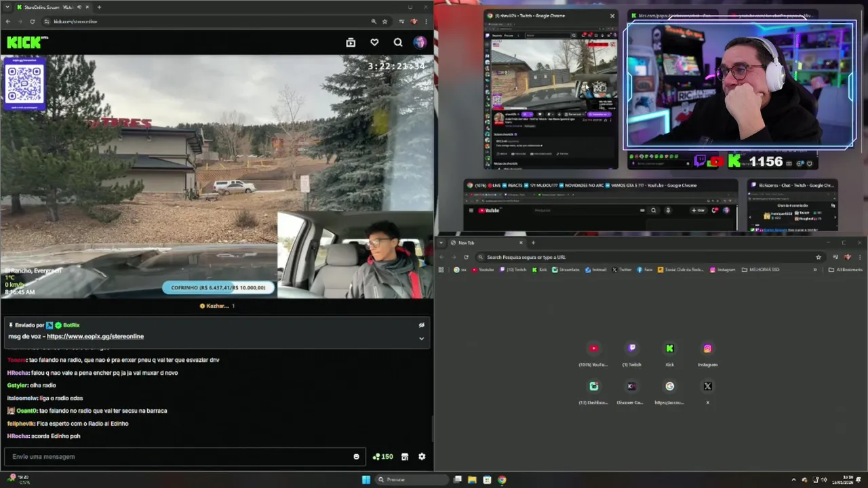Open the Instagram shortcut tile
This screenshot has height=488, width=868.
pyautogui.click(x=707, y=353)
